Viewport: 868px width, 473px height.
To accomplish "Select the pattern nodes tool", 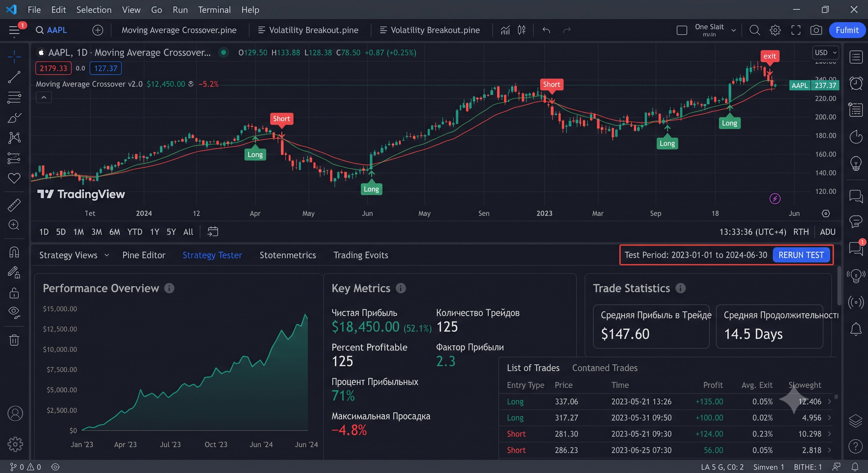I will click(x=14, y=138).
